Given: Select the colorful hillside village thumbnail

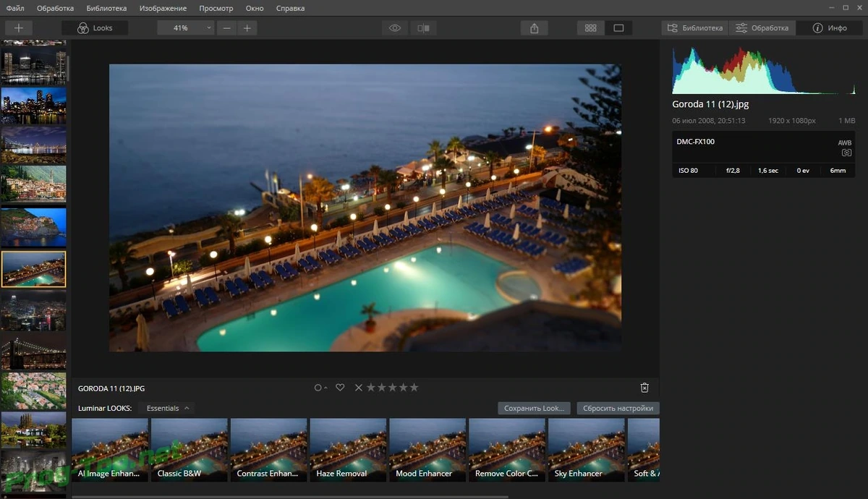Looking at the screenshot, I should pos(33,184).
